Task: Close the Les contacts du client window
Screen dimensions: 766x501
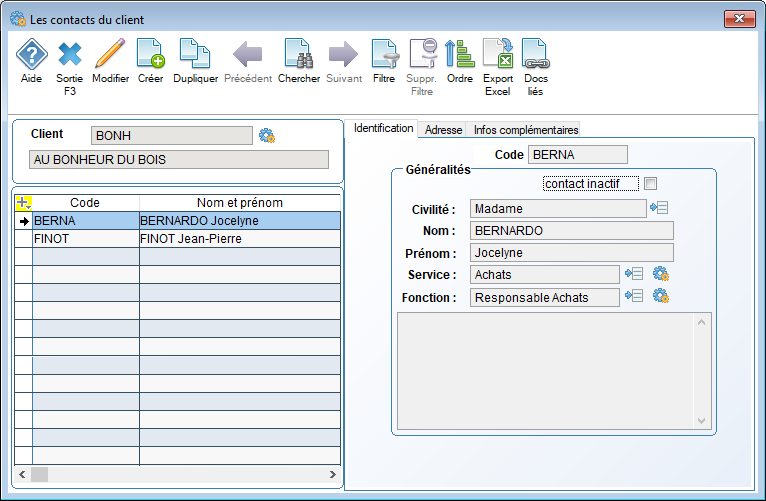Action: (739, 19)
